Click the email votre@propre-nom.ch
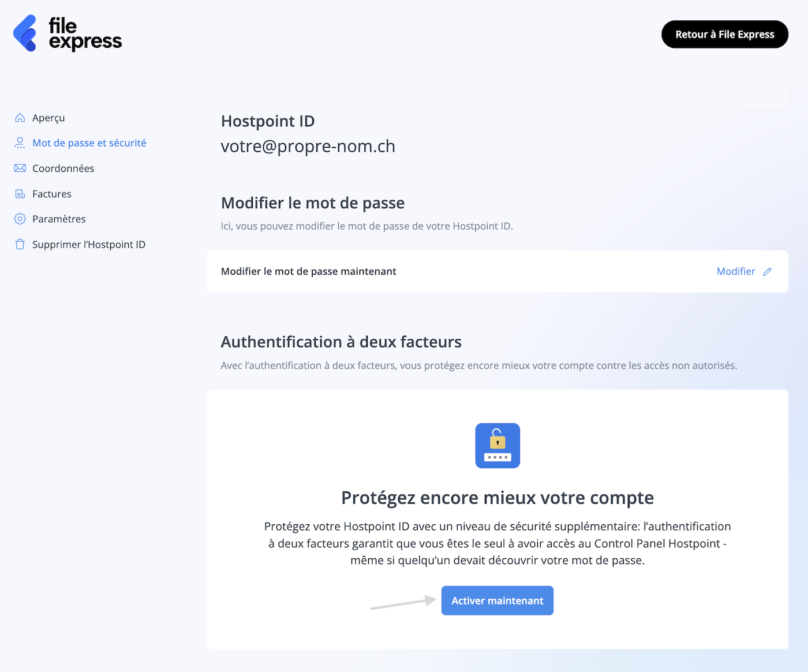 click(x=308, y=147)
